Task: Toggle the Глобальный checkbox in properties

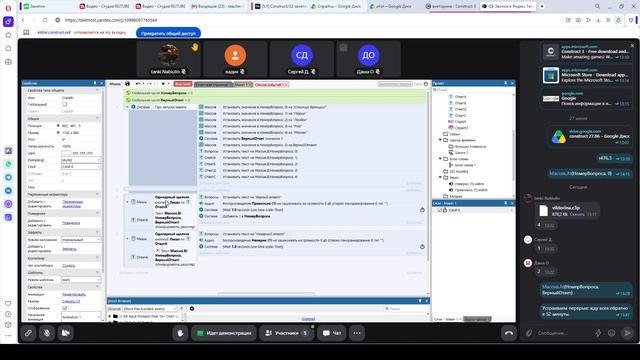Action: pos(64,104)
